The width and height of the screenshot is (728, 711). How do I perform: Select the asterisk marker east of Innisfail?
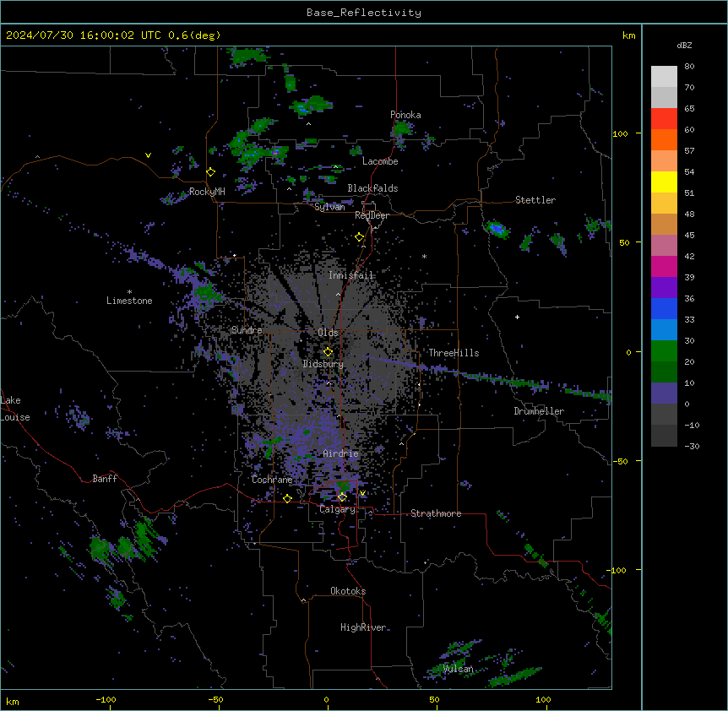coord(424,256)
